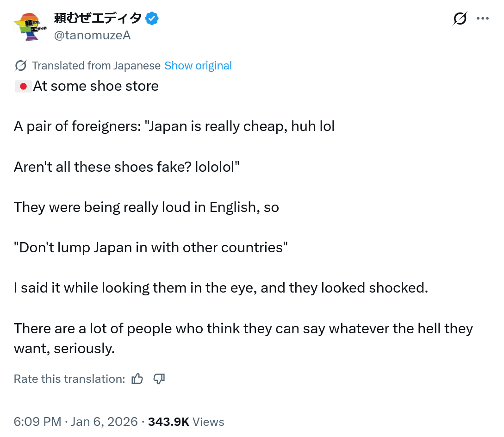The width and height of the screenshot is (504, 437).
Task: Open the three-dot more options menu
Action: pos(482,19)
